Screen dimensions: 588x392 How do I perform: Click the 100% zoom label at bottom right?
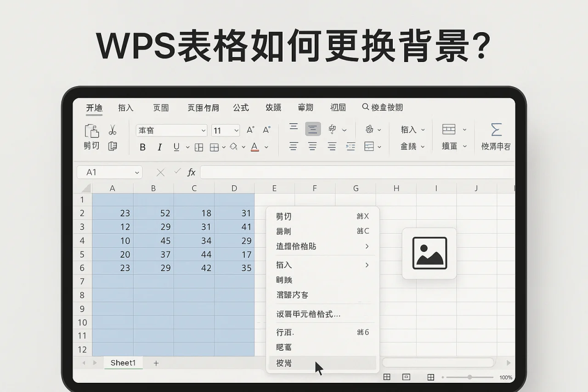click(505, 377)
